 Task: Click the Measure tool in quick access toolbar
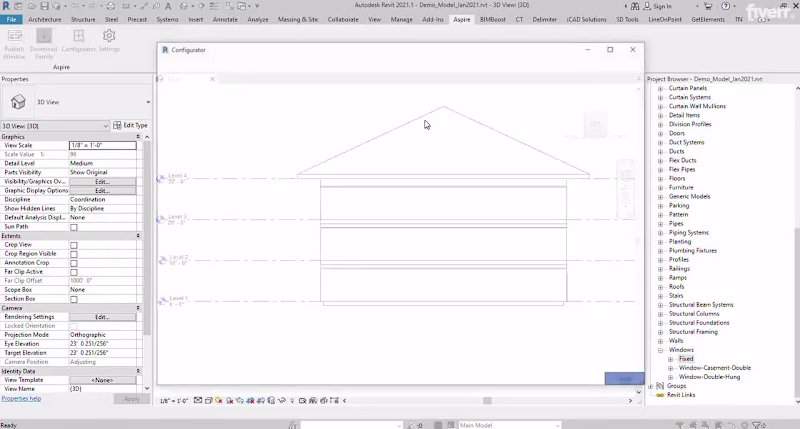[126, 6]
